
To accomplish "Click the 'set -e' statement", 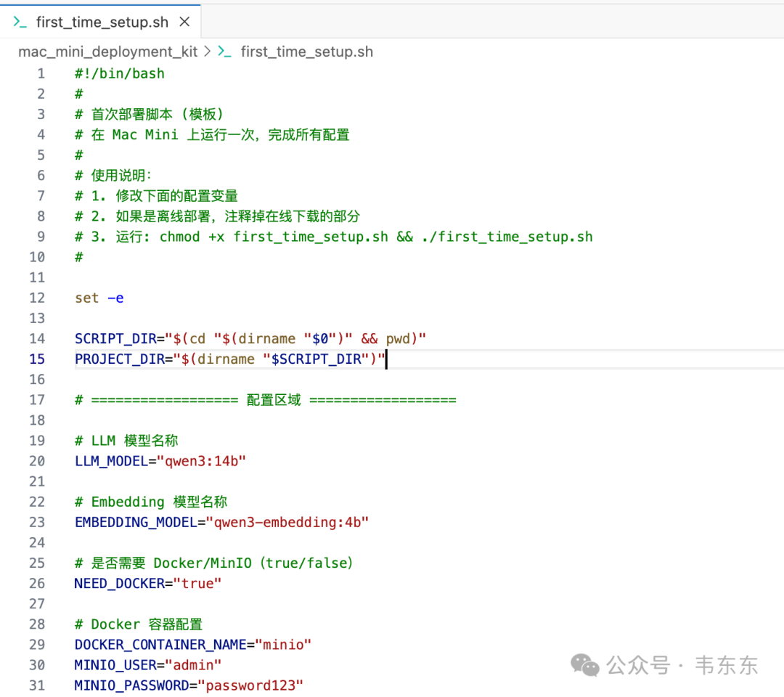I will click(99, 298).
